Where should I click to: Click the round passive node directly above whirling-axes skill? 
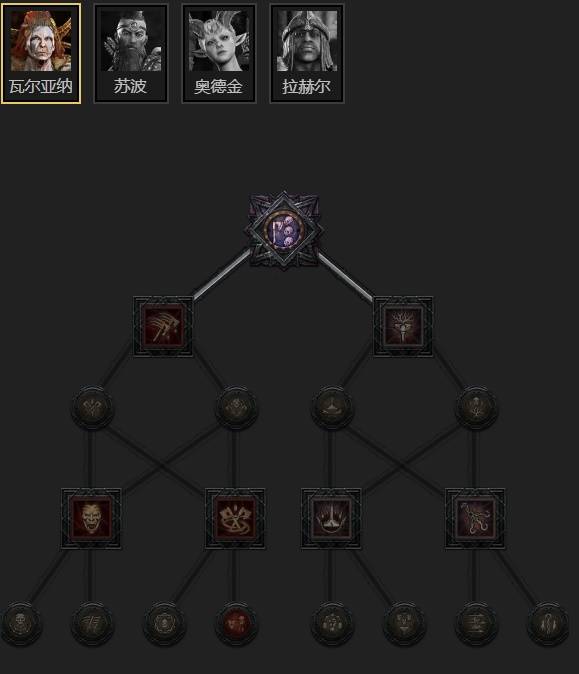coord(236,407)
